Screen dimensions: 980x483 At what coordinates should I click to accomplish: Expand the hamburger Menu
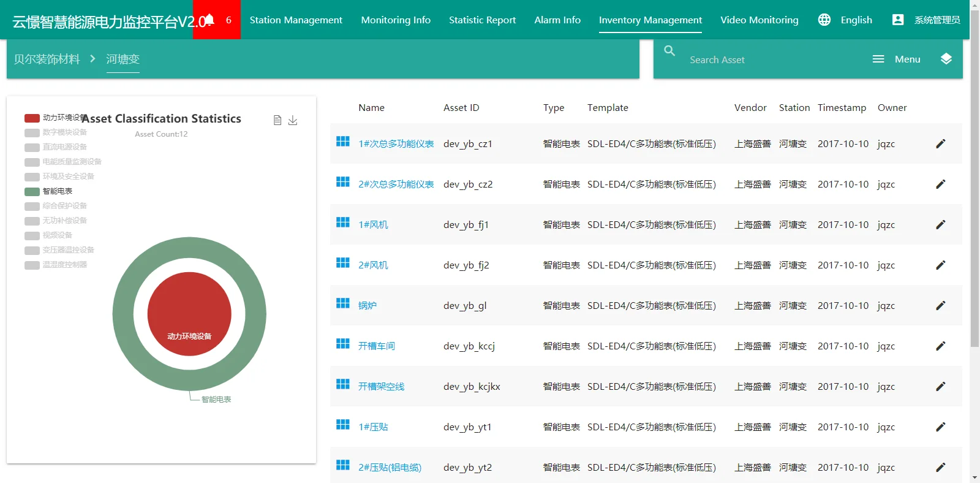pos(896,59)
